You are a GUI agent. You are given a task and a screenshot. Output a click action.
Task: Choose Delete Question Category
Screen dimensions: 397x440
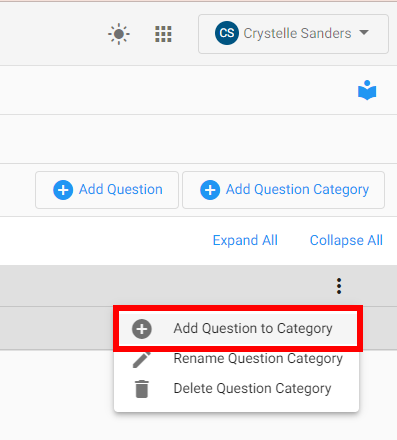[236, 389]
